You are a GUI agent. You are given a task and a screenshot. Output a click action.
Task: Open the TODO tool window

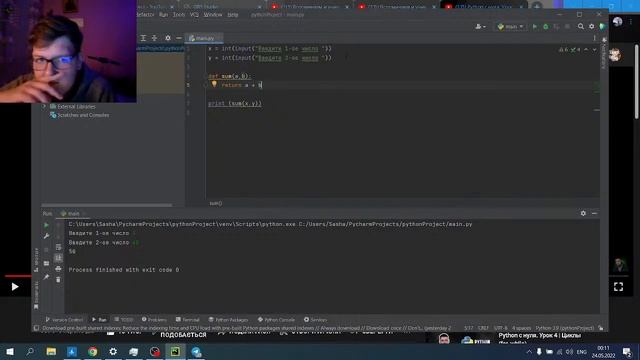point(124,320)
